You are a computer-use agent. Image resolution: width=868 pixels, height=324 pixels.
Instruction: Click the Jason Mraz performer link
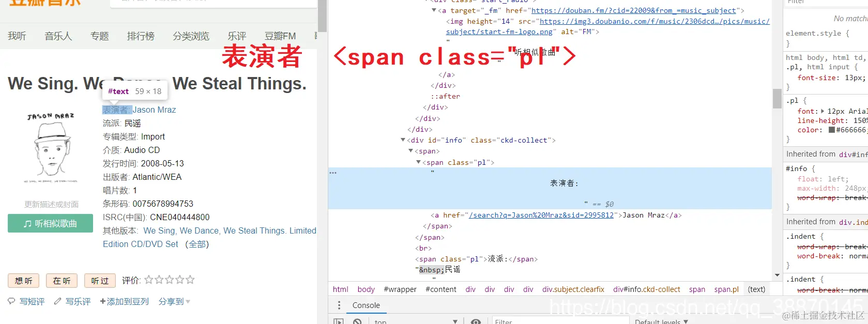(x=154, y=110)
